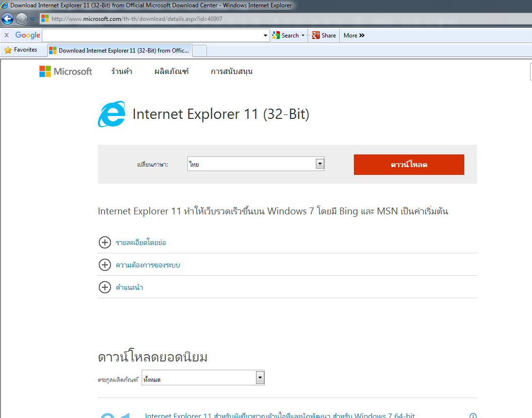The image size is (532, 418).
Task: Expand the ความต้องการของระบบ plus icon
Action: click(x=105, y=265)
